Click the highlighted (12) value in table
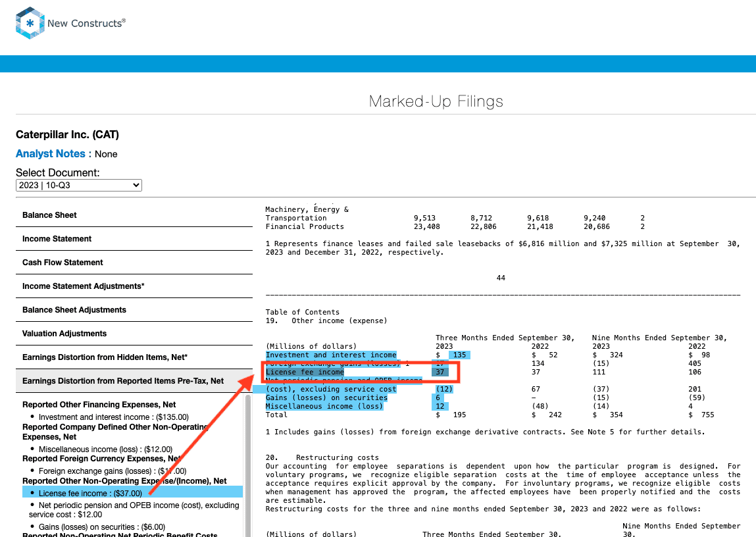 point(444,389)
